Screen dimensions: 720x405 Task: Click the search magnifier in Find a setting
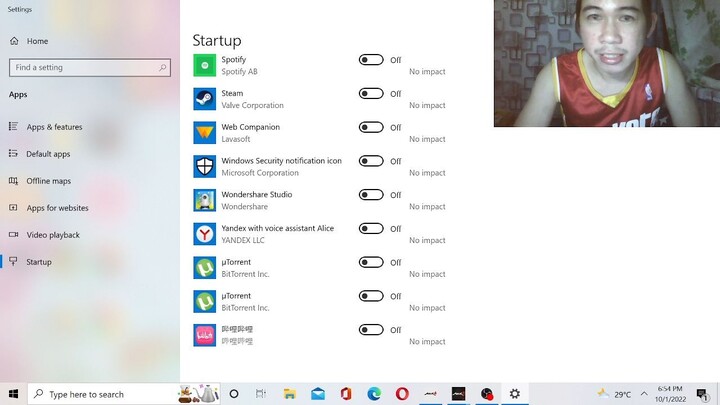(163, 68)
